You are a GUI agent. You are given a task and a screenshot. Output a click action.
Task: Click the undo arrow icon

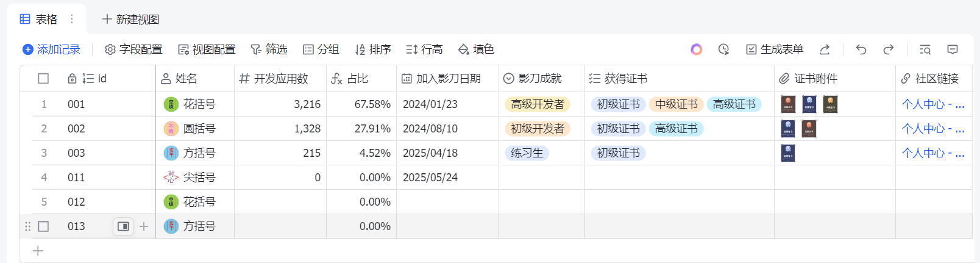(x=861, y=49)
